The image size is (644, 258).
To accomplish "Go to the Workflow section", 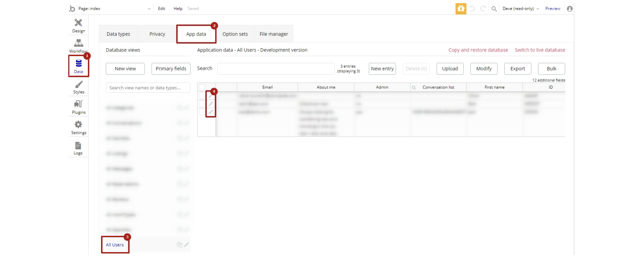I will click(78, 46).
